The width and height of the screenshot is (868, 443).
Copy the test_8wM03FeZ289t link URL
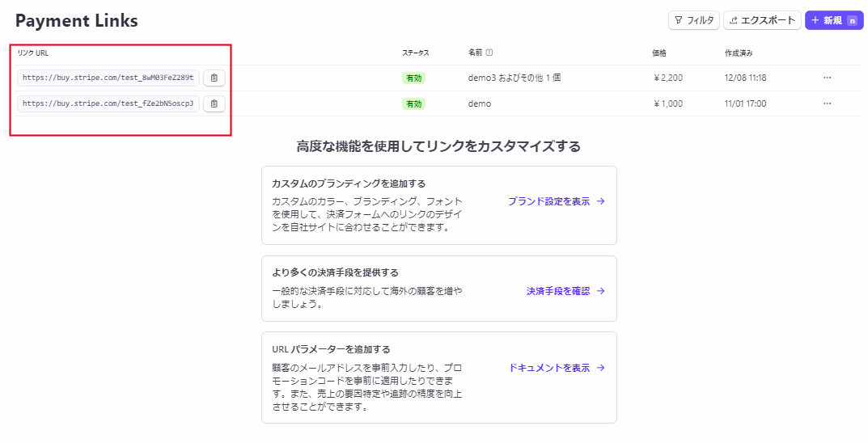tap(214, 78)
